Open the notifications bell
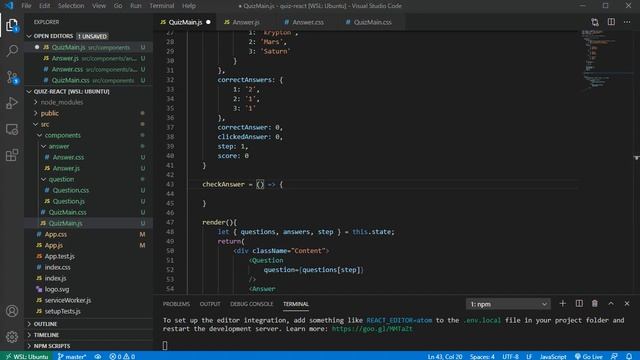Image resolution: width=640 pixels, height=360 pixels. 629,356
